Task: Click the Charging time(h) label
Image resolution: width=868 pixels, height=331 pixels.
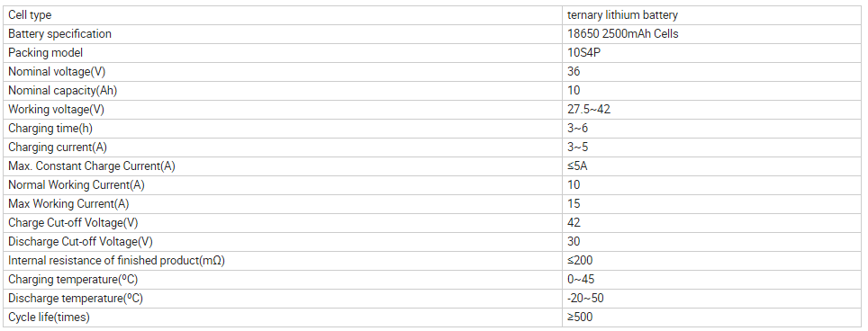Action: click(x=50, y=129)
